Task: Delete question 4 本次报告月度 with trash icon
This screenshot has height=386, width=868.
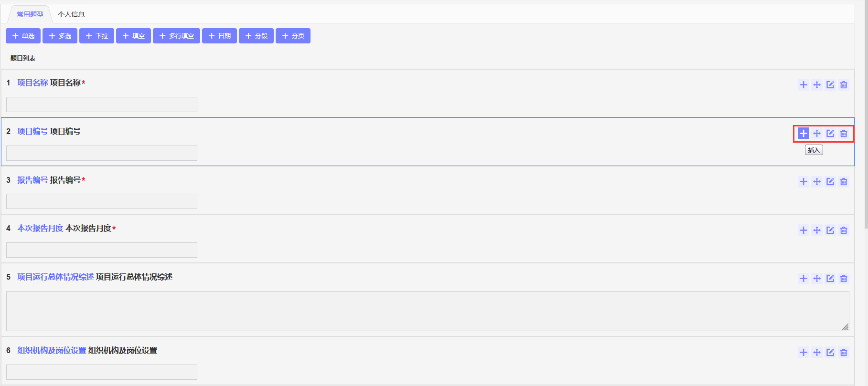Action: tap(844, 230)
